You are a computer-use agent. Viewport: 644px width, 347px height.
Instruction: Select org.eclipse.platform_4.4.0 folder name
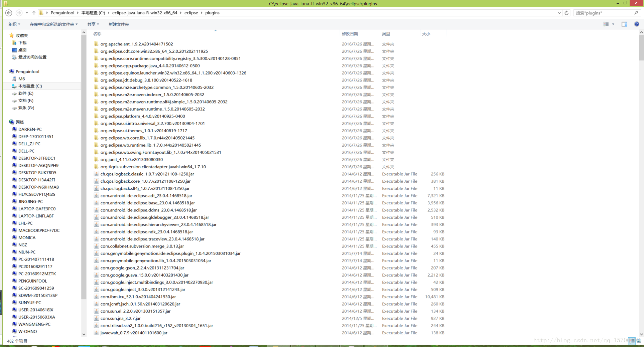[x=143, y=116]
